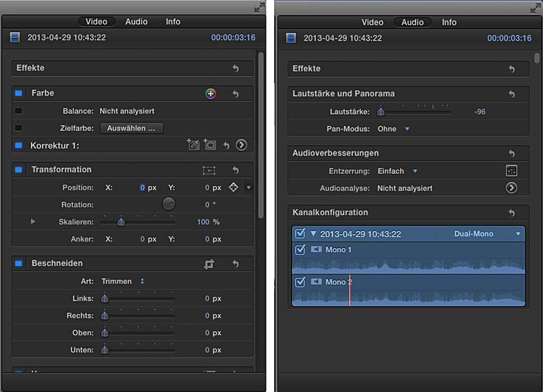Click the Position X value field
The height and width of the screenshot is (392, 543).
pyautogui.click(x=142, y=188)
